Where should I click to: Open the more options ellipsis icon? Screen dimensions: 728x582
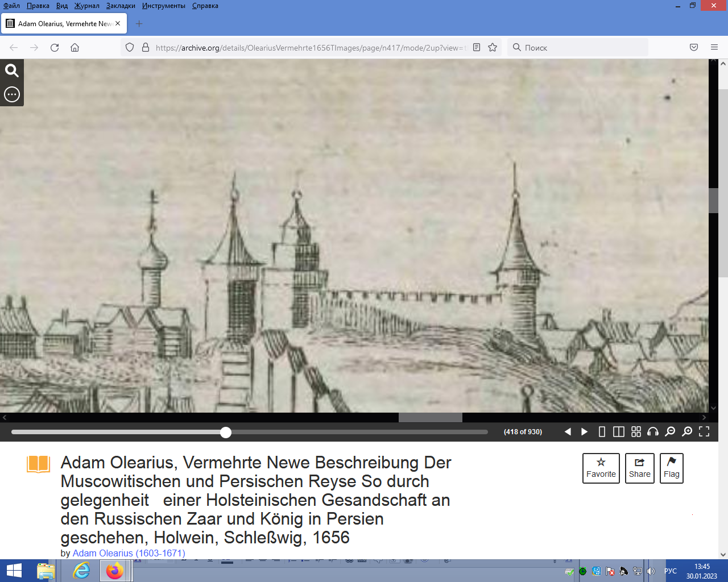[12, 94]
